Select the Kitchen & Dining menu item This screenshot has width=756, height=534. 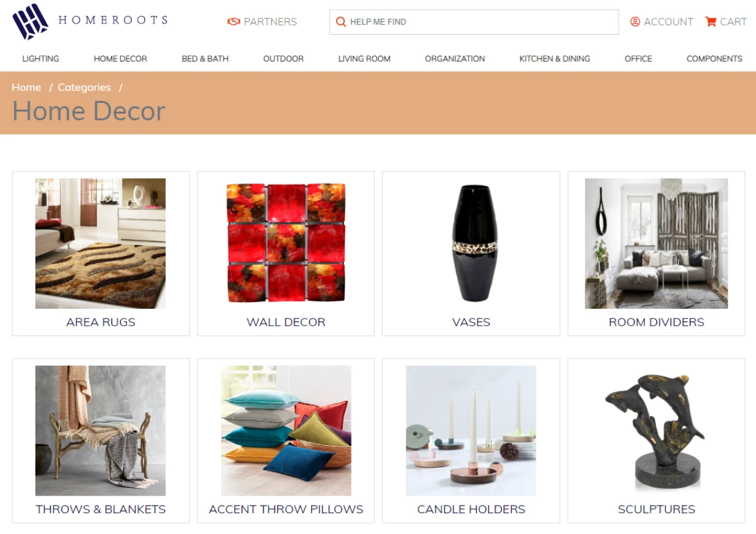tap(554, 59)
